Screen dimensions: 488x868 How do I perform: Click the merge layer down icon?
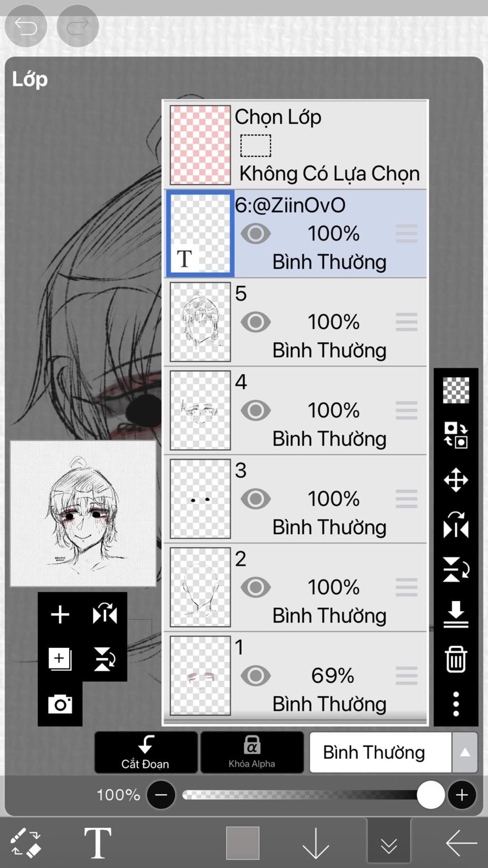coord(456,614)
